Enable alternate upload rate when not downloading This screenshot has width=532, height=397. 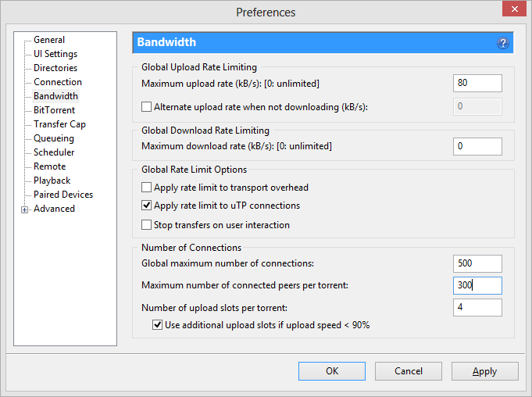pyautogui.click(x=146, y=106)
